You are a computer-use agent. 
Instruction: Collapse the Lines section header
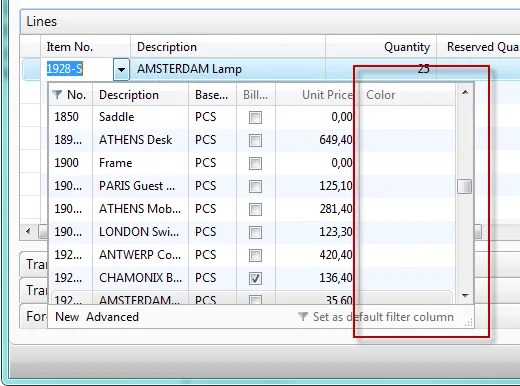point(41,21)
